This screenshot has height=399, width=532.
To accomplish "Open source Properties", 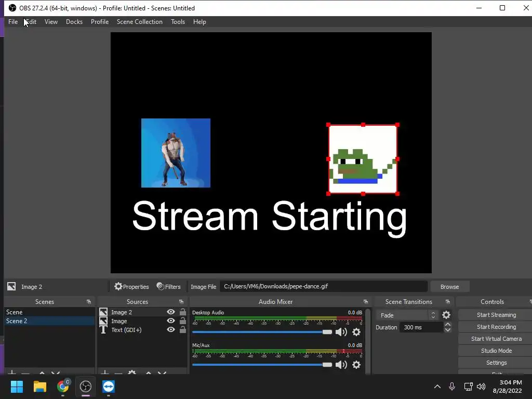I will coord(131,286).
